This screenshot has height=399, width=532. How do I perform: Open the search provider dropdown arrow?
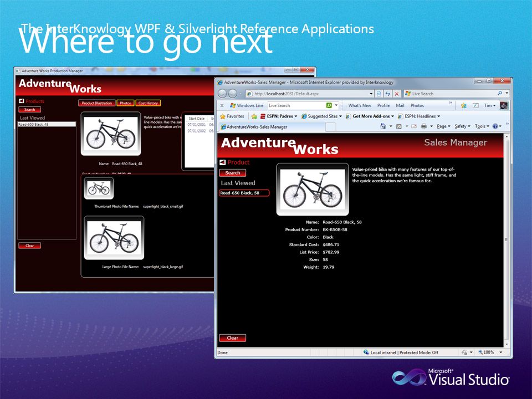click(x=507, y=93)
